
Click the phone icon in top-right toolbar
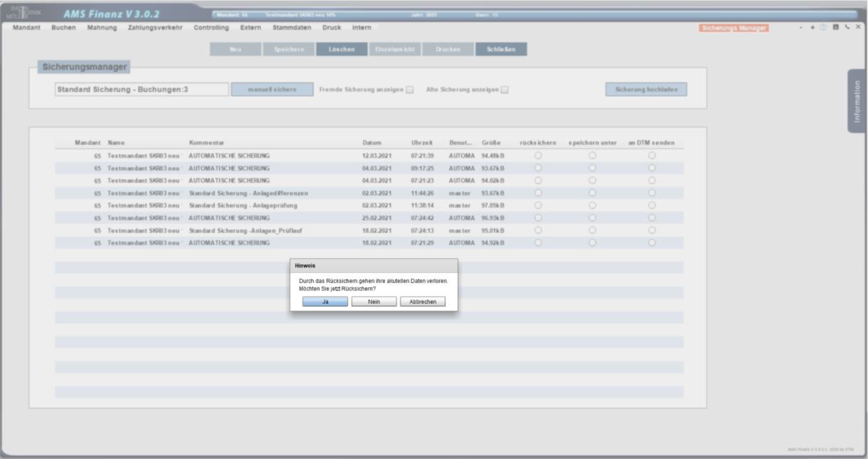pos(847,27)
